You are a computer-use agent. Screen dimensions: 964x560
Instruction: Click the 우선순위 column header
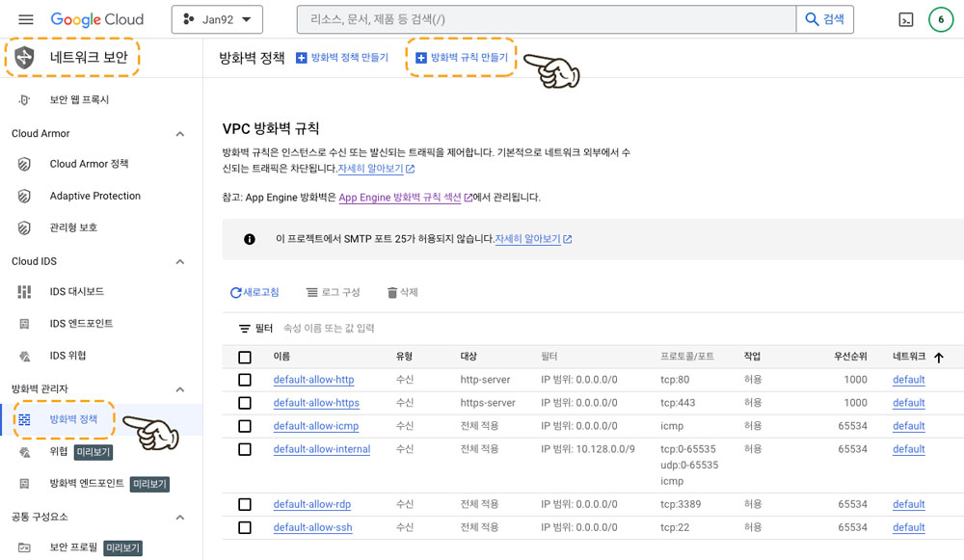pos(850,357)
